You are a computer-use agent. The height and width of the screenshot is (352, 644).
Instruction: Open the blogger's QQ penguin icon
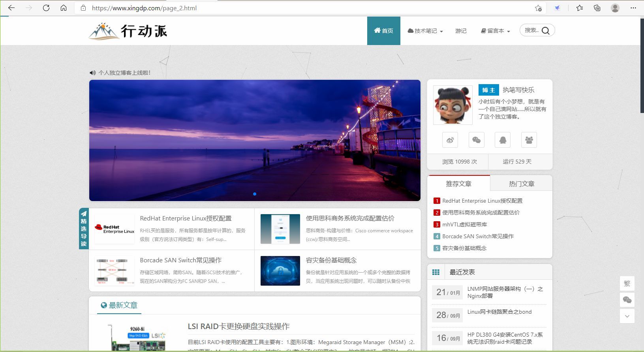[503, 140]
